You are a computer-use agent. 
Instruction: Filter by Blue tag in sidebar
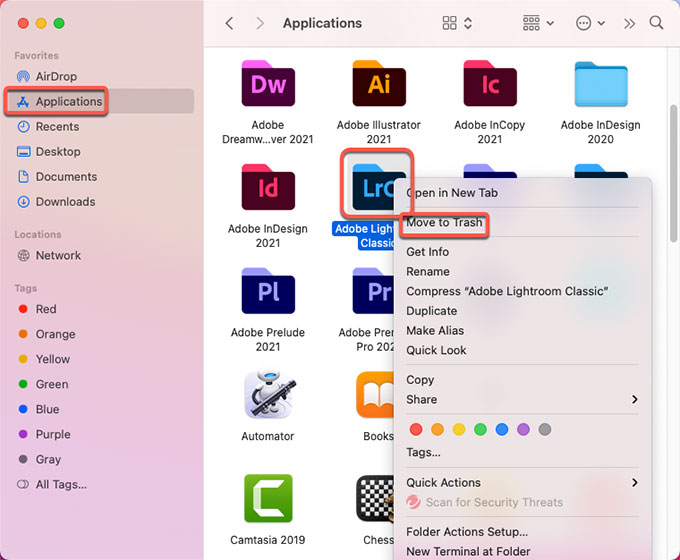pos(39,409)
